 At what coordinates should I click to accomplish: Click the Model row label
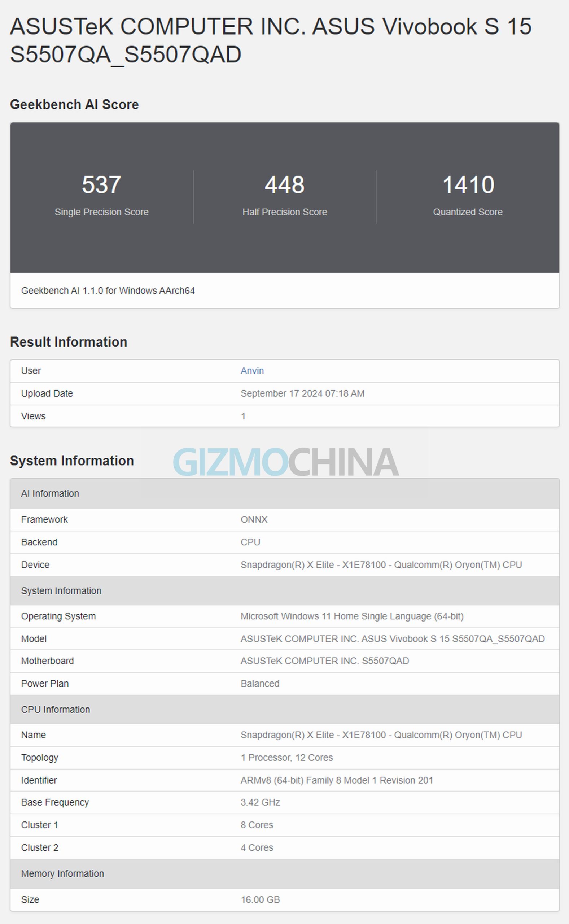pos(34,639)
